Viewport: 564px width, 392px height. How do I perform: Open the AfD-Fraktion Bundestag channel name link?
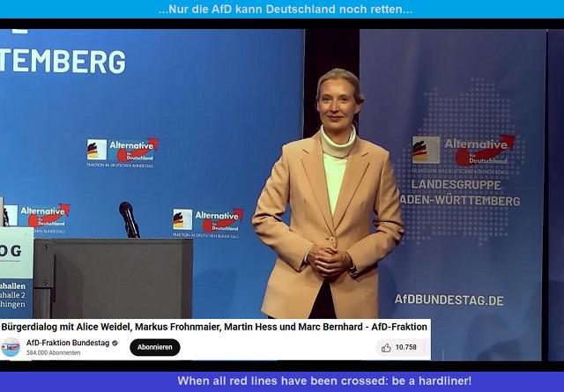coord(67,343)
